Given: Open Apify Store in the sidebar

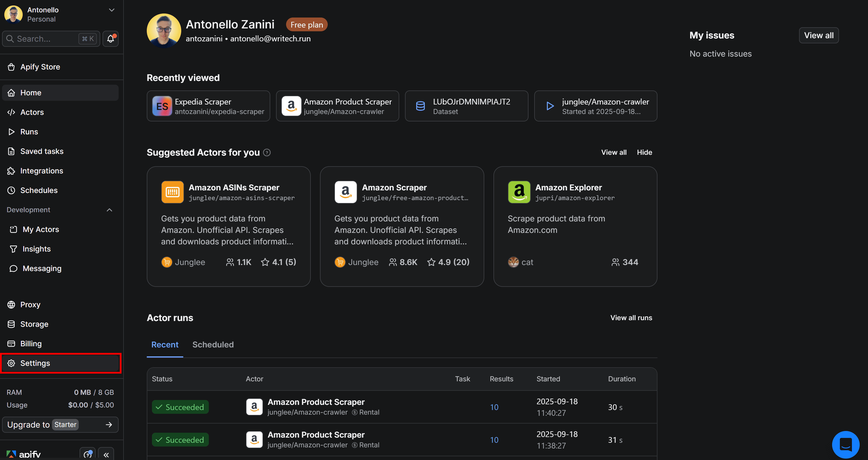Looking at the screenshot, I should click(x=40, y=67).
